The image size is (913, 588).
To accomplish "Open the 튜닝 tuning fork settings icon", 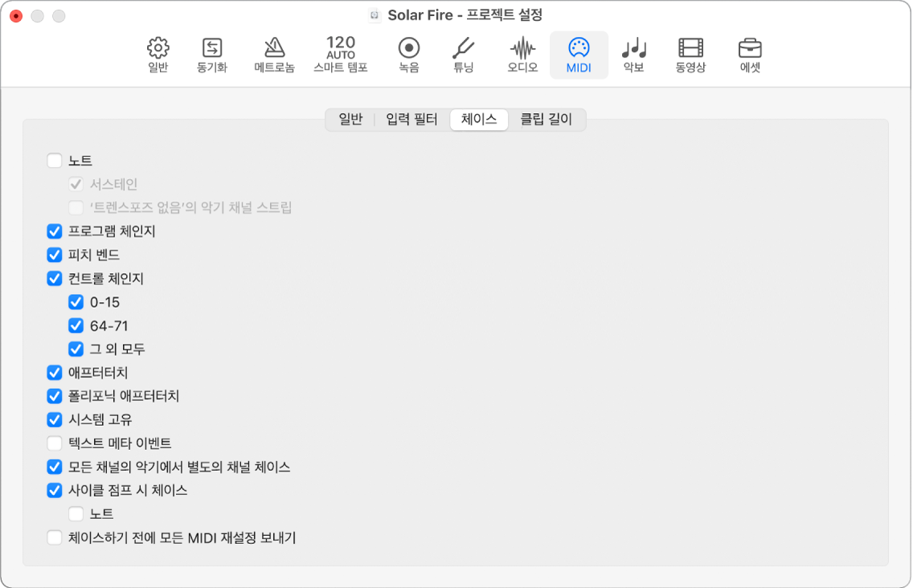I will (464, 55).
